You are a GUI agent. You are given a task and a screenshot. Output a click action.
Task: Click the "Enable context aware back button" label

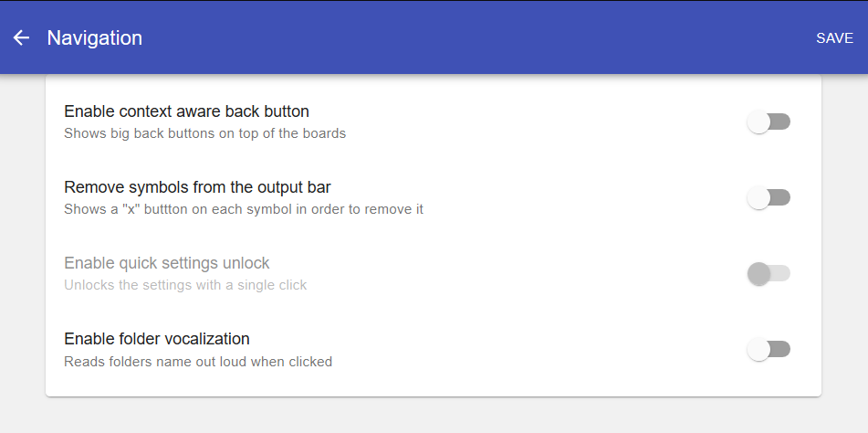coord(186,111)
